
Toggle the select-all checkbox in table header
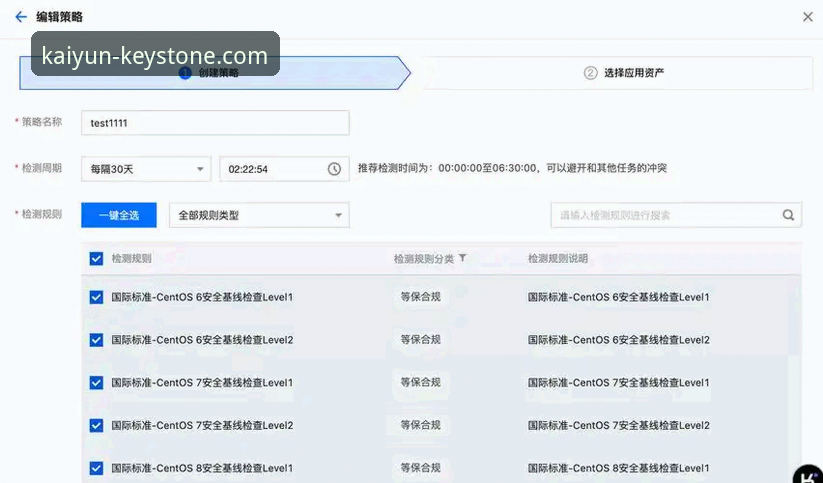click(97, 258)
